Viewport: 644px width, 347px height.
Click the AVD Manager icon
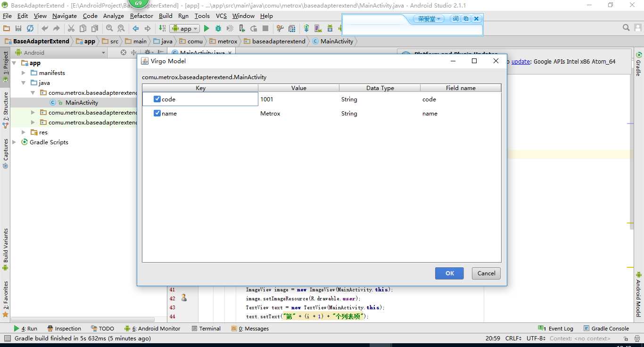click(318, 28)
